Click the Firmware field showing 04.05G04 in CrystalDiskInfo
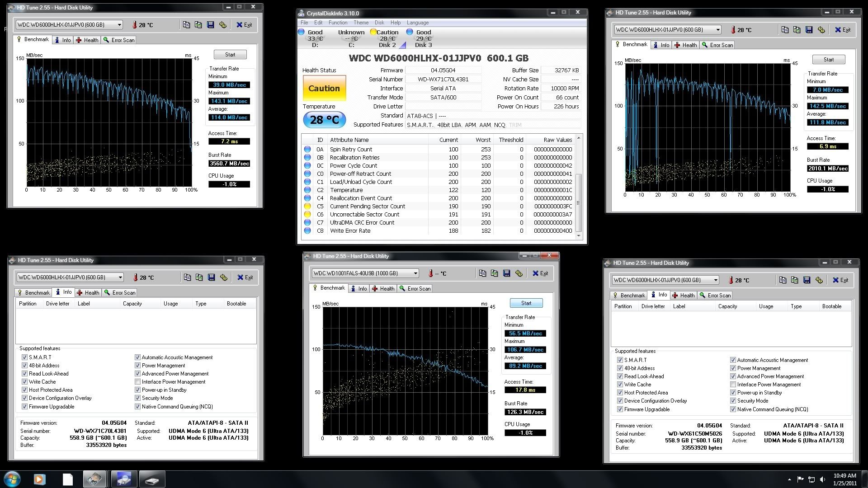 pos(443,70)
